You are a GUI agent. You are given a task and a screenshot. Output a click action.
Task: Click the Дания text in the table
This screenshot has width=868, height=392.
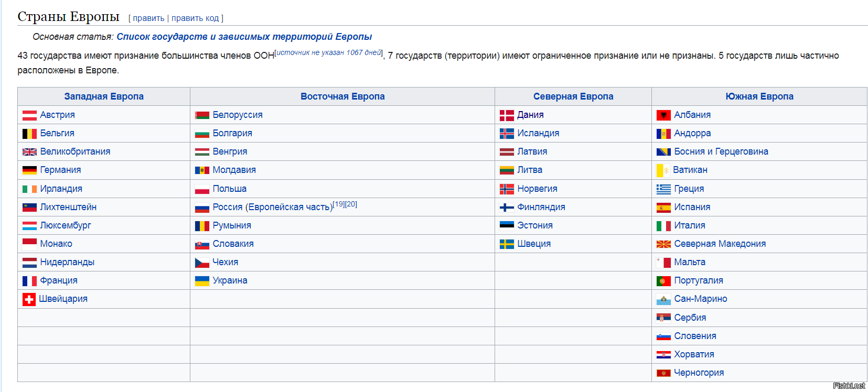click(531, 115)
